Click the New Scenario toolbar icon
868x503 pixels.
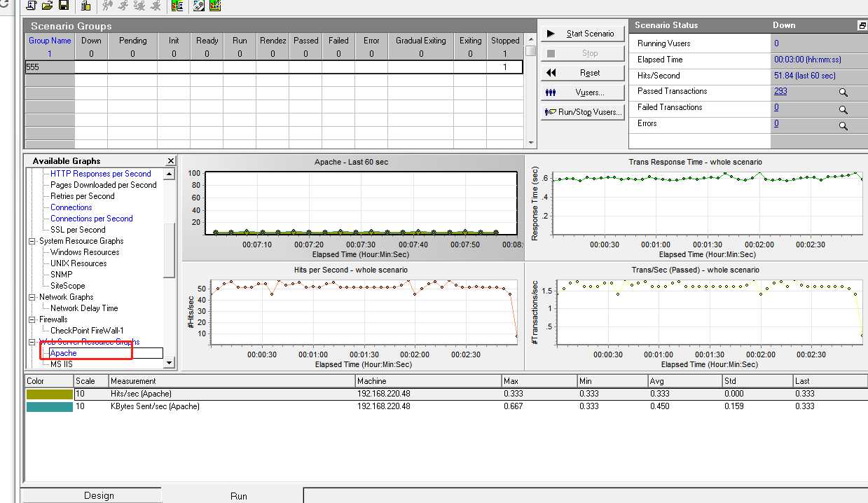[x=32, y=6]
